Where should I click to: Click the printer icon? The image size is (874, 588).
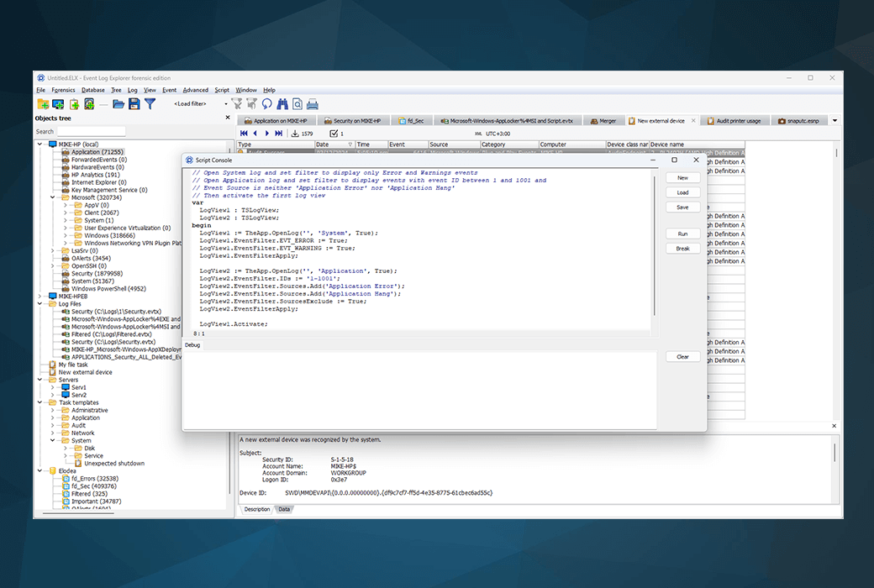313,104
